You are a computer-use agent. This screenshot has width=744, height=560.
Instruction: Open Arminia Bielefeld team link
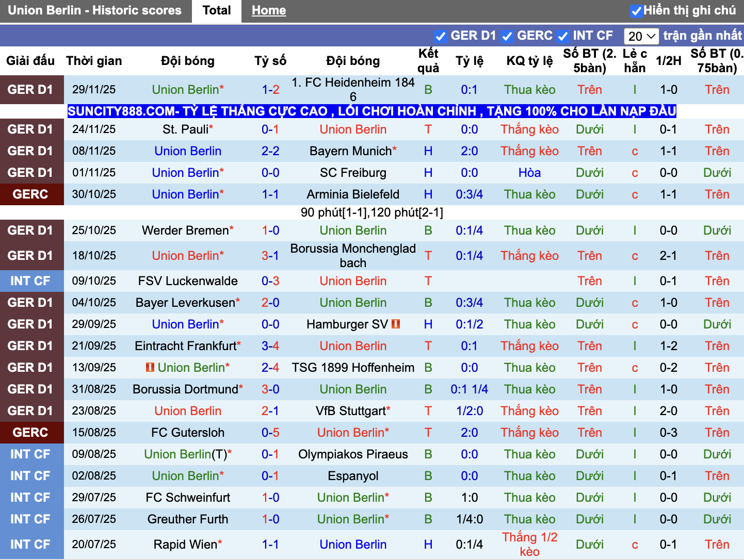click(x=353, y=194)
